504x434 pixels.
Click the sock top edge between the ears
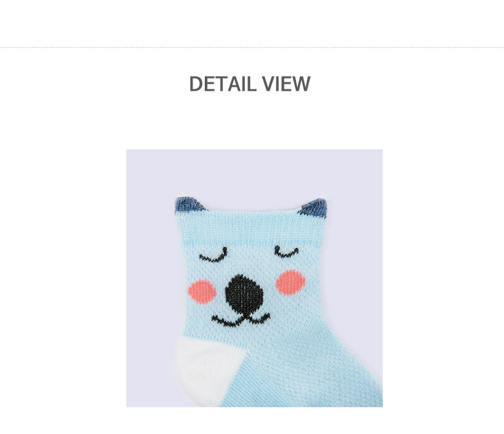(253, 212)
